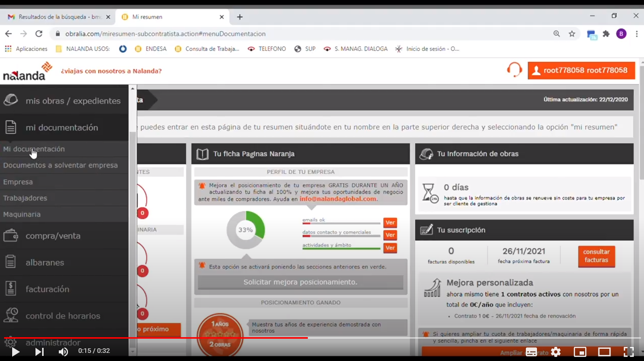644x361 pixels.
Task: Click the consultar facturas button
Action: click(596, 257)
